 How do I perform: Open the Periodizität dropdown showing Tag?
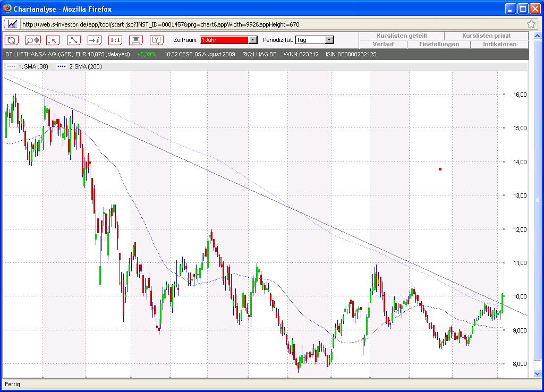(328, 39)
